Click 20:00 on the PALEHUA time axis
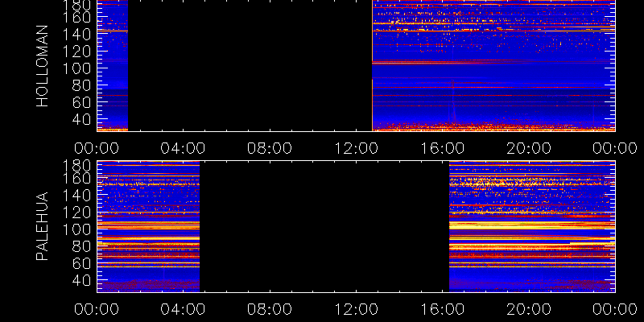Screen dimensions: 644x322 529,309
